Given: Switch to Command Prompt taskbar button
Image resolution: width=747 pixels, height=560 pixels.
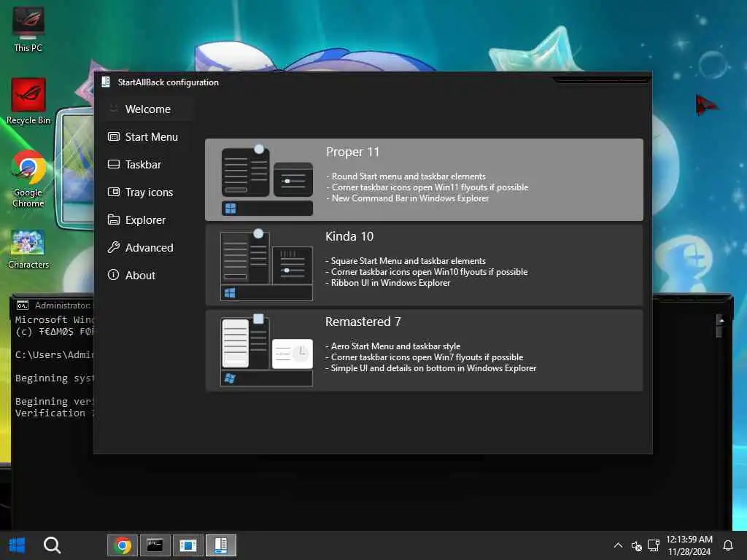Looking at the screenshot, I should tap(155, 545).
